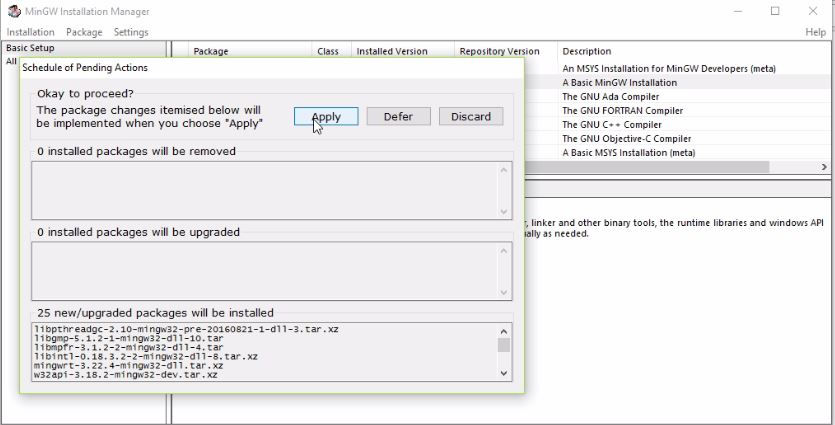Minimize the MinGW Installation Manager window
Image resolution: width=835 pixels, height=425 pixels.
pyautogui.click(x=738, y=11)
